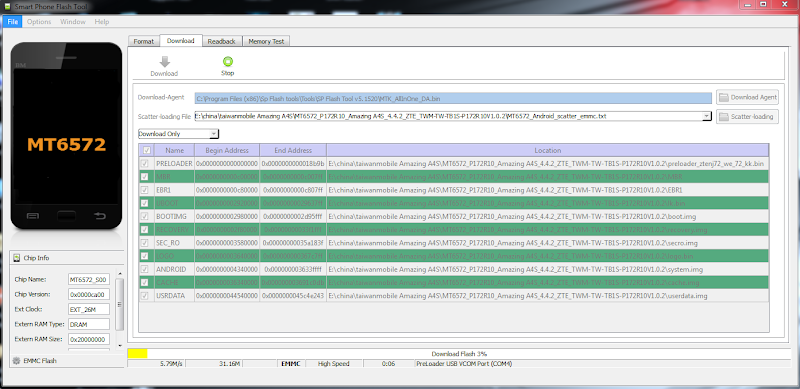This screenshot has width=800, height=389.
Task: Click the boot.img location cell
Action: pos(547,216)
